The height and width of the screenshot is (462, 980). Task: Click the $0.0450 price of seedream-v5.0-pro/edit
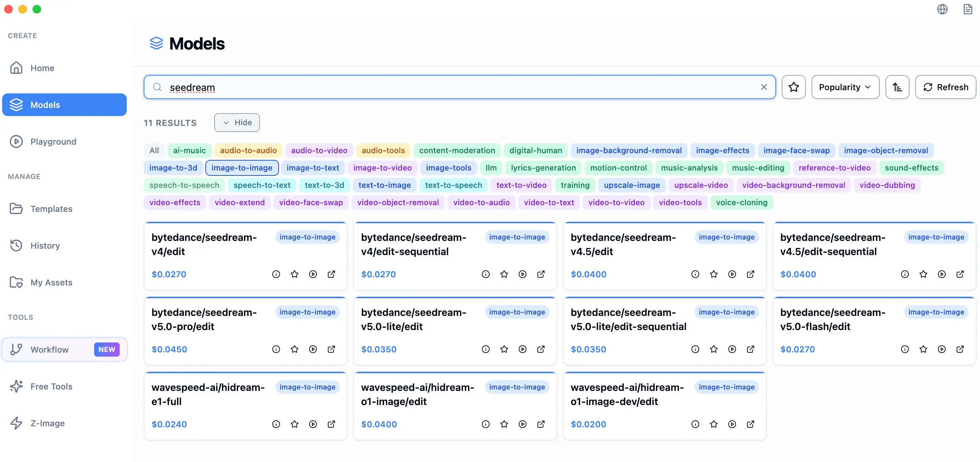[x=169, y=349]
